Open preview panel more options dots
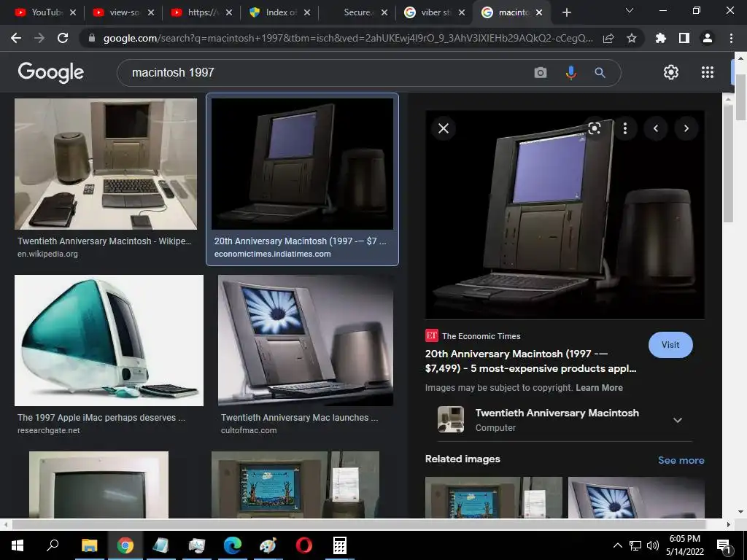This screenshot has width=747, height=560. [625, 128]
